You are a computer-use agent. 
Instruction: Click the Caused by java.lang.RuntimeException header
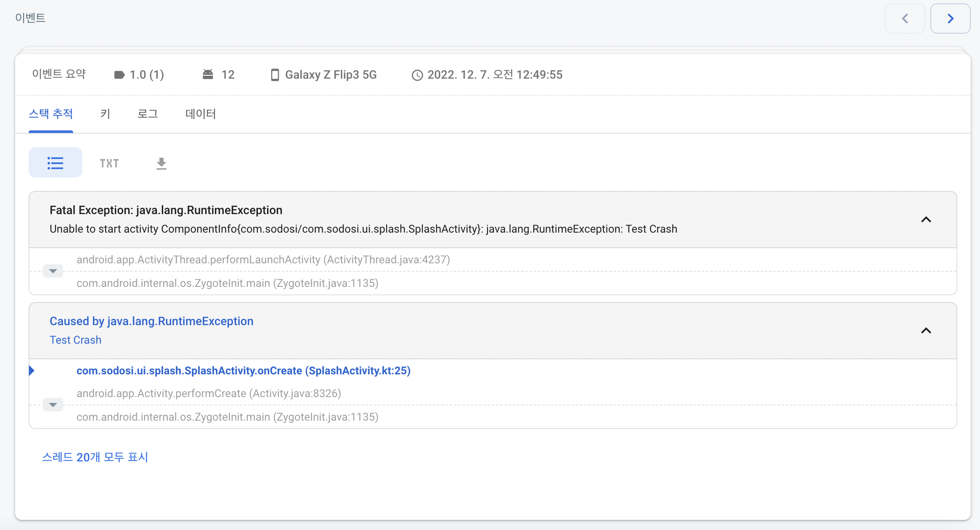coord(151,321)
